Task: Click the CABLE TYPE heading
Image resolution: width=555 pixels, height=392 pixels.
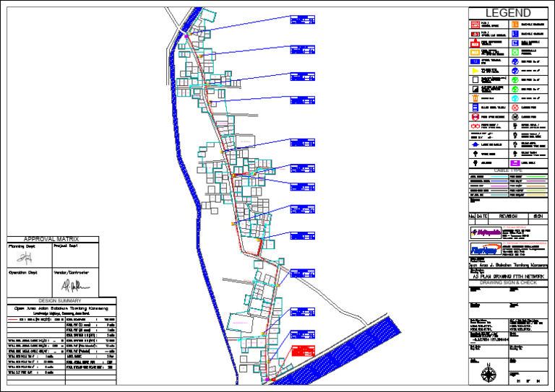Action: (508, 170)
